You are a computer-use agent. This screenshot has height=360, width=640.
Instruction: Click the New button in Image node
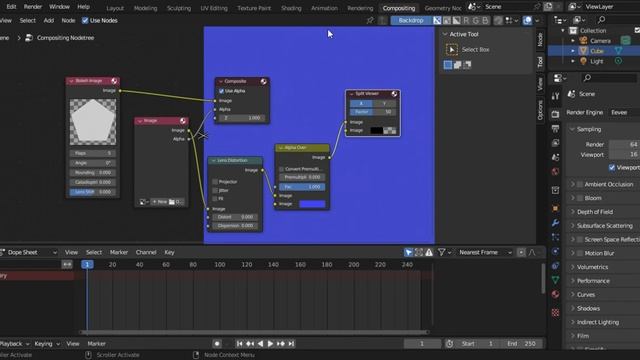[160, 202]
